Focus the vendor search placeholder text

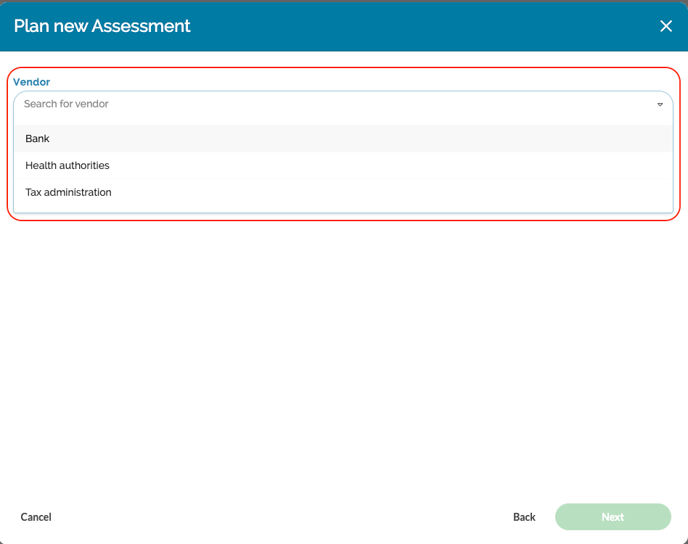(x=66, y=104)
